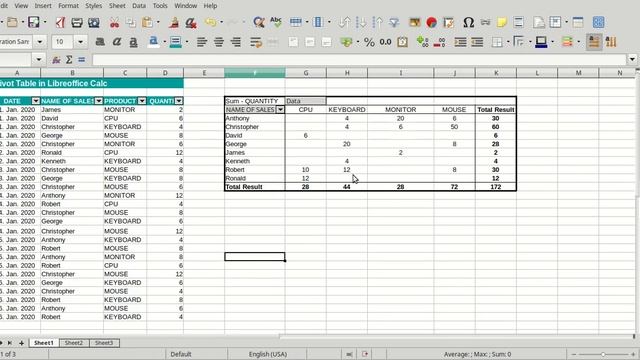640x360 pixels.
Task: Expand the formula bar
Action: tap(632, 60)
